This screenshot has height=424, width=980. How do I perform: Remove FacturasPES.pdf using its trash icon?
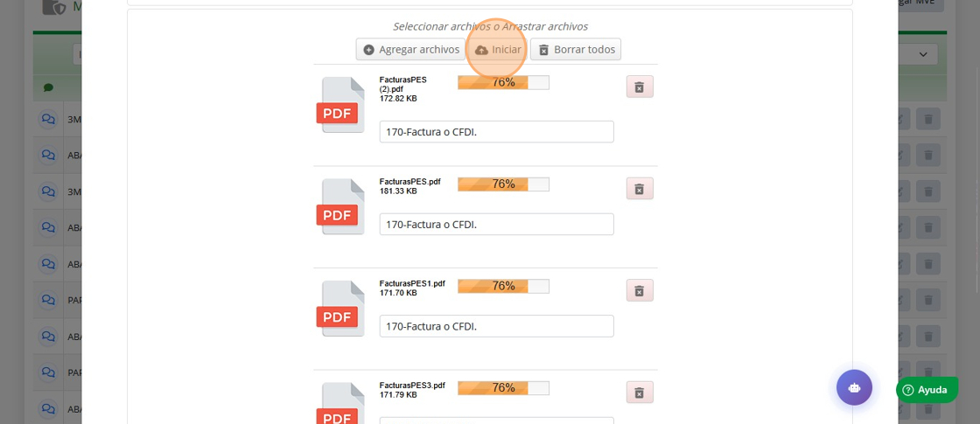point(640,189)
